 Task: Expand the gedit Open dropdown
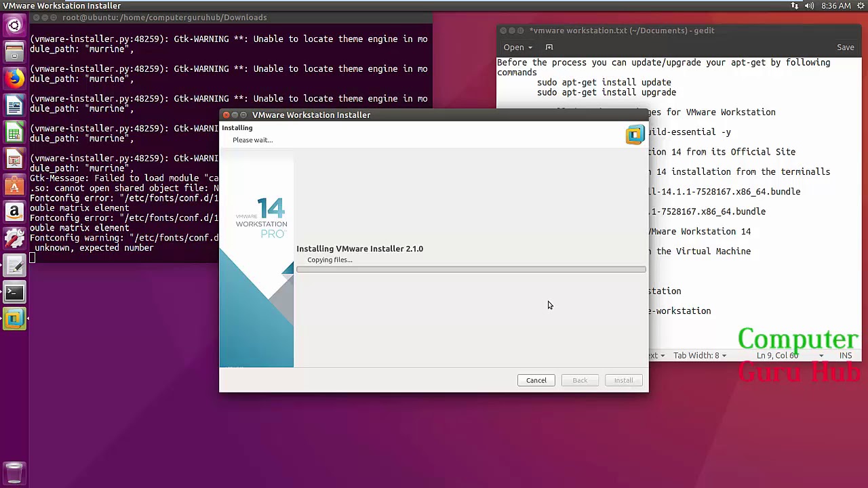click(518, 47)
